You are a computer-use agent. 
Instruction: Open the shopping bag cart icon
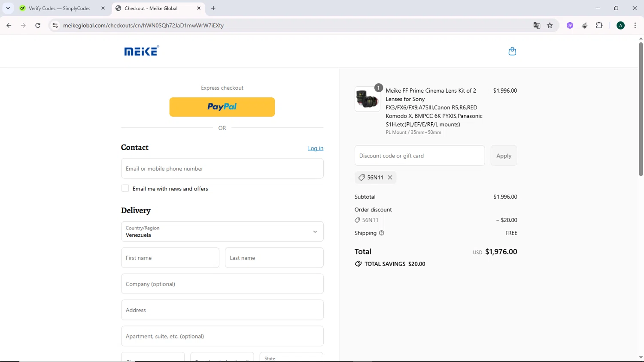tap(512, 51)
